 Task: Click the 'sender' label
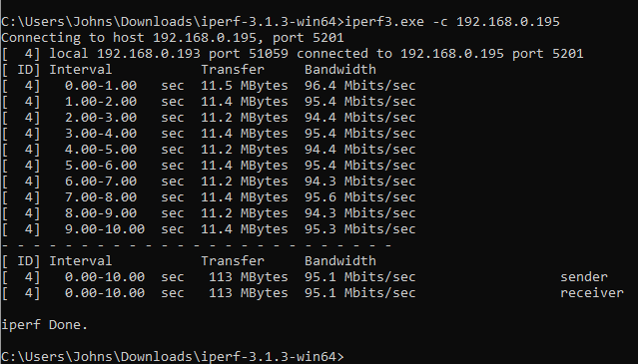(x=584, y=277)
